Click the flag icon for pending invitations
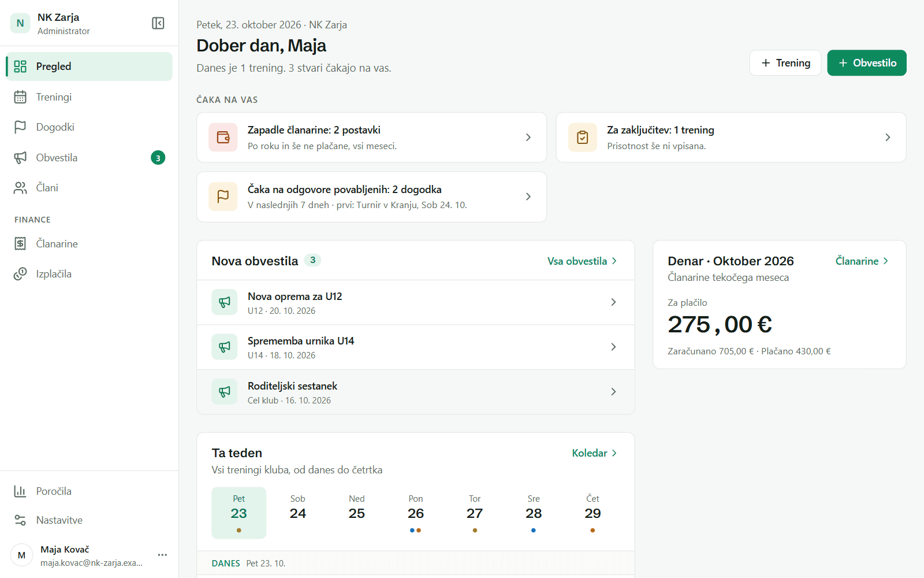924x578 pixels. [x=223, y=197]
